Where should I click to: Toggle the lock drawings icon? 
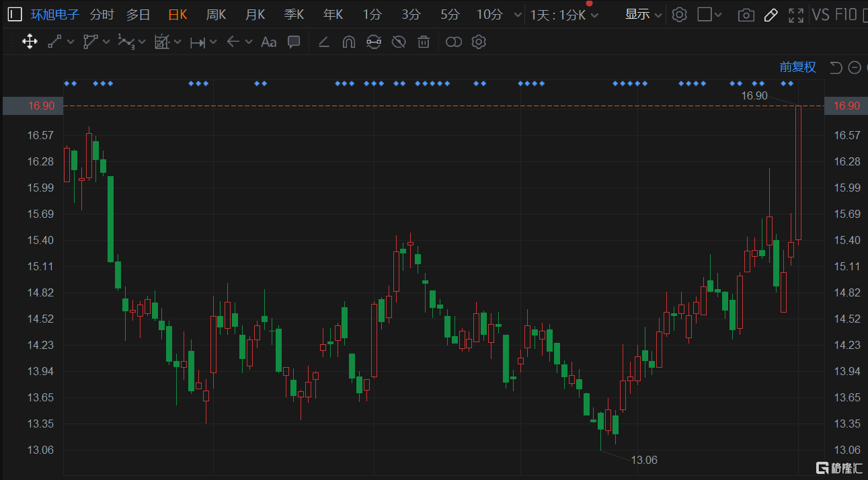(x=374, y=42)
